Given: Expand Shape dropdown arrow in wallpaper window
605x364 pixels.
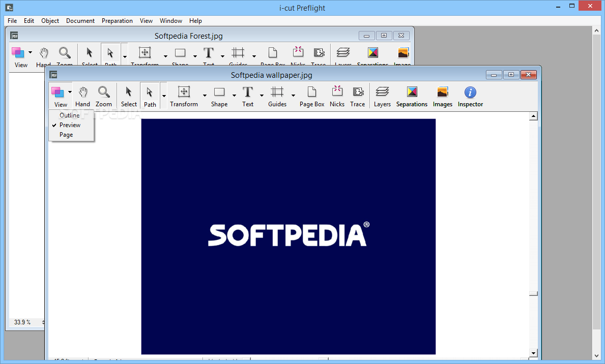Looking at the screenshot, I should (x=234, y=95).
